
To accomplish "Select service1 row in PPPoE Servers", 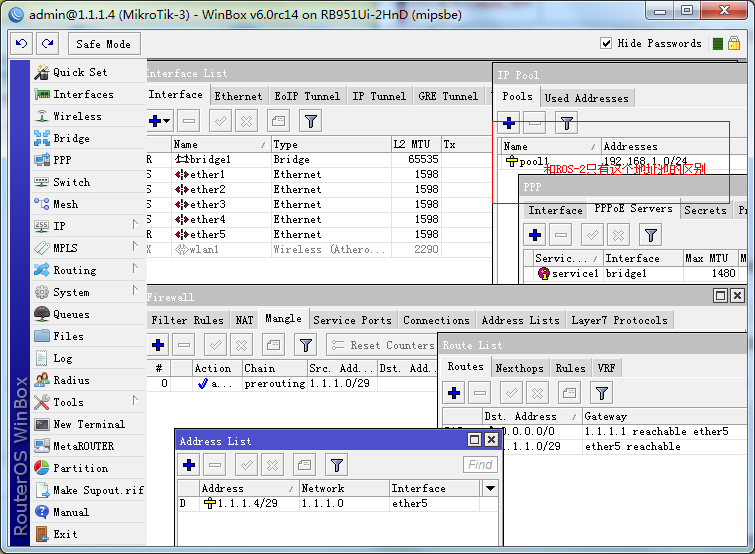I will click(x=635, y=273).
